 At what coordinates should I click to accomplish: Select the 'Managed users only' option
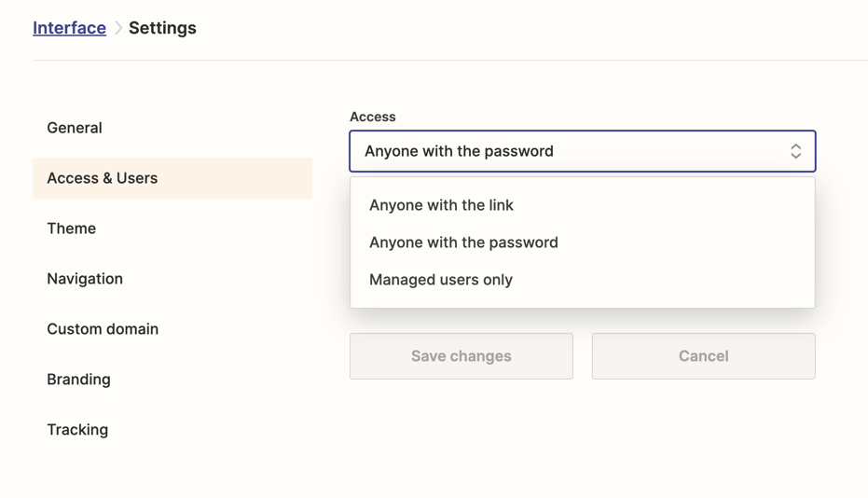441,280
